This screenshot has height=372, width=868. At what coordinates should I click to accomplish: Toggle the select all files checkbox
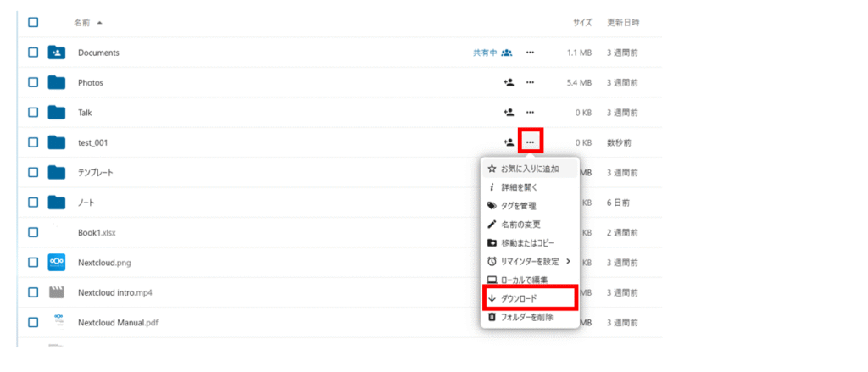[33, 22]
